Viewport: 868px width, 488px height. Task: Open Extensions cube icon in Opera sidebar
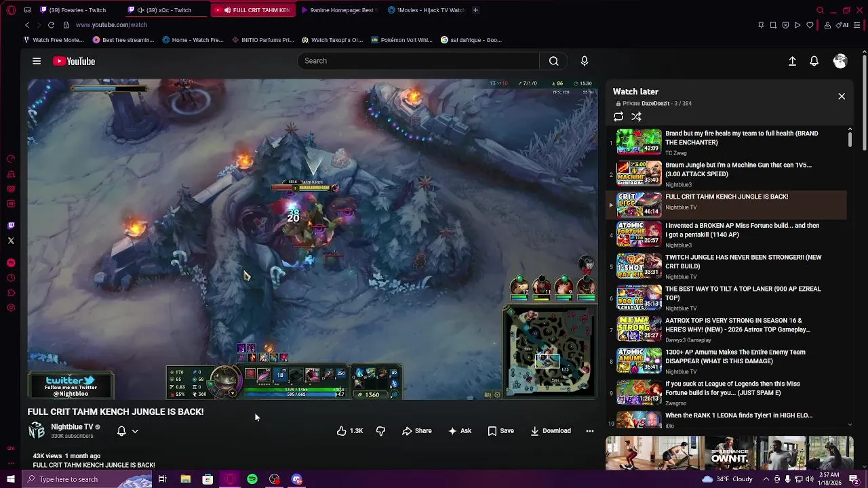(11, 293)
